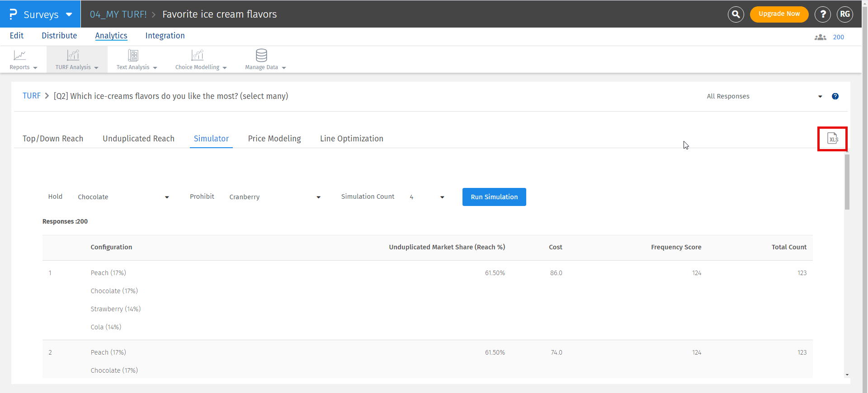Screen dimensions: 868x393
Task: Click the Upgrade Now button
Action: pos(778,14)
